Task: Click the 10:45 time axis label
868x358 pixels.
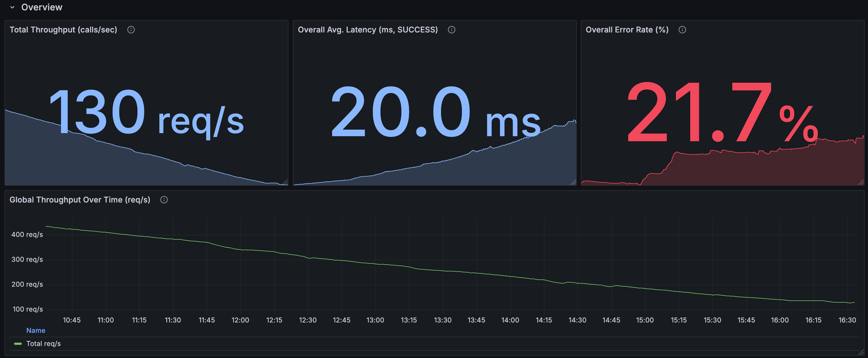Action: click(72, 320)
